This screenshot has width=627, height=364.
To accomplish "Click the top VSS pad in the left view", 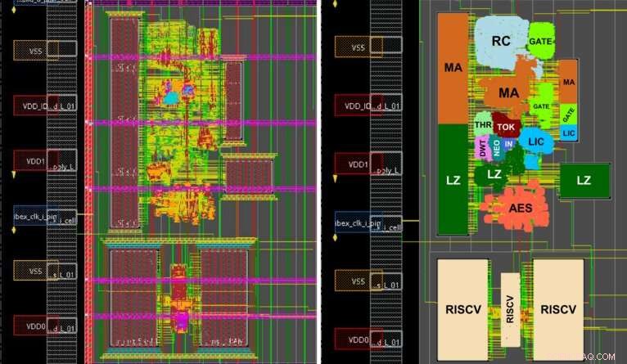I will pos(36,51).
